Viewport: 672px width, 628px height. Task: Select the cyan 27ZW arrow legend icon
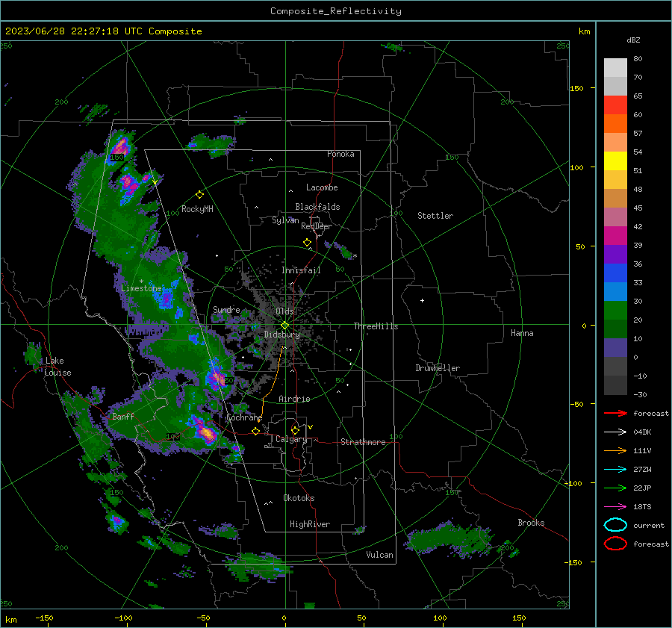(615, 470)
